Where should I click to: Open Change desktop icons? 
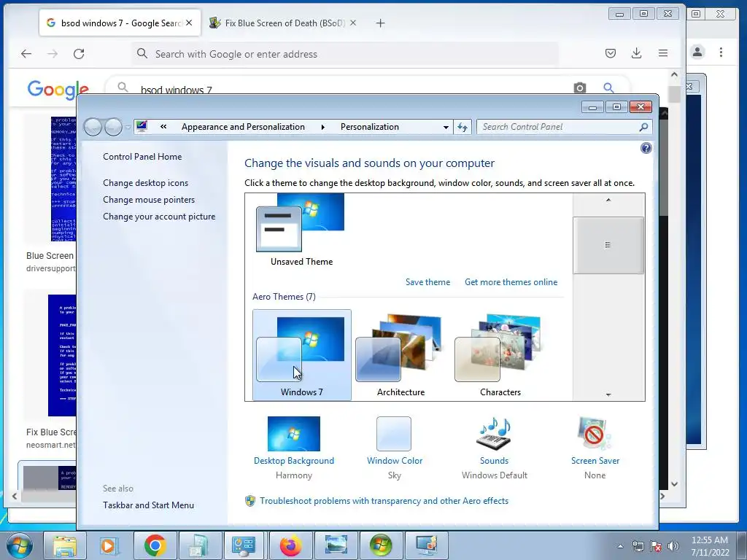tap(145, 183)
